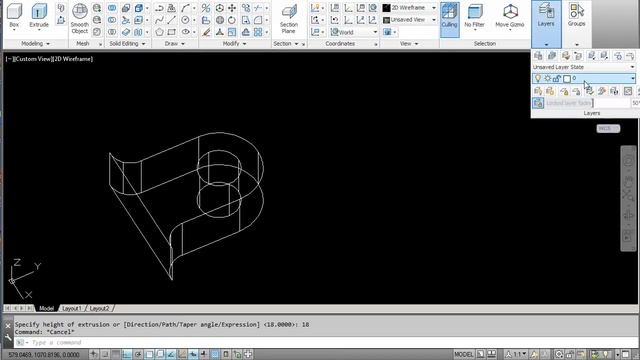Viewport: 640px width, 360px height.
Task: Select the Array modify tool
Action: click(x=258, y=32)
